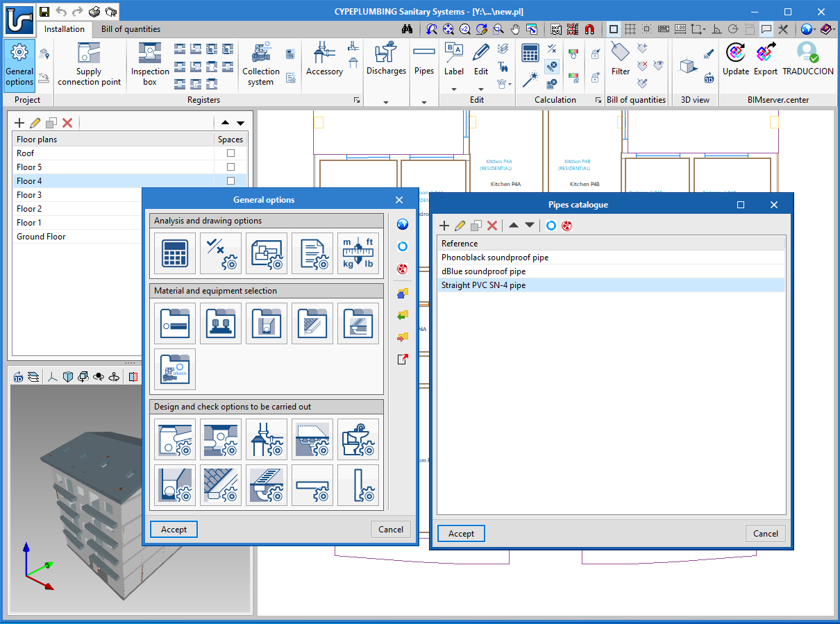Select dBlue soundproof pipe row
The image size is (840, 624).
(x=611, y=271)
